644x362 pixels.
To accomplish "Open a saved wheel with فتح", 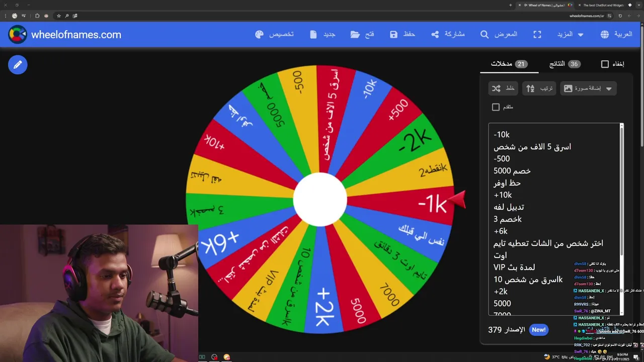I will 362,34.
